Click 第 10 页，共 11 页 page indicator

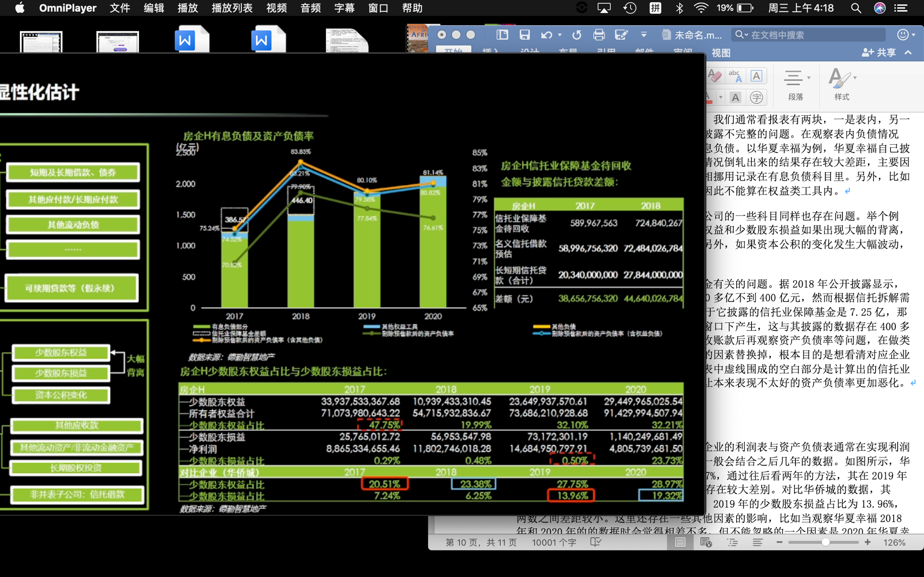point(481,542)
